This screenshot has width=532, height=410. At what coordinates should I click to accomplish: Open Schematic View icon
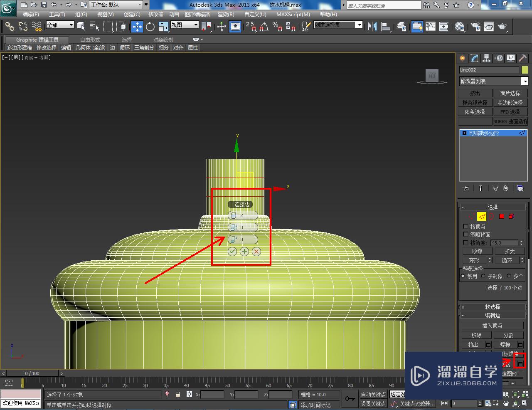click(x=444, y=26)
